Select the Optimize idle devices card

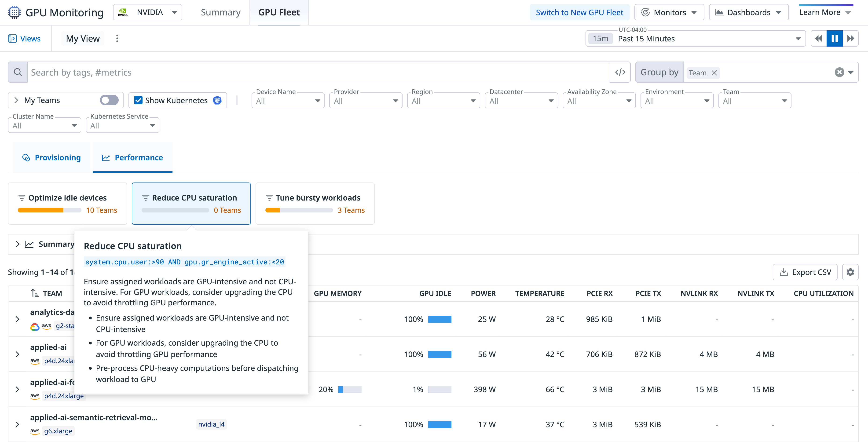(x=67, y=203)
